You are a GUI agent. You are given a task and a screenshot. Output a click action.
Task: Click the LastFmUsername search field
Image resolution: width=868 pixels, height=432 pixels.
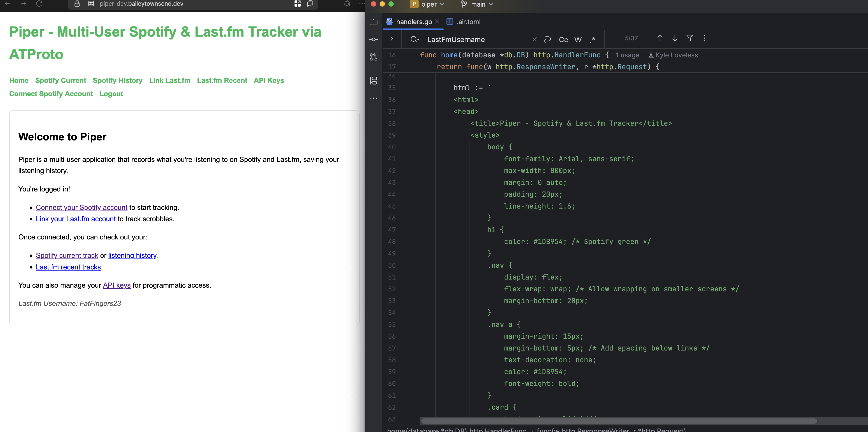(472, 40)
